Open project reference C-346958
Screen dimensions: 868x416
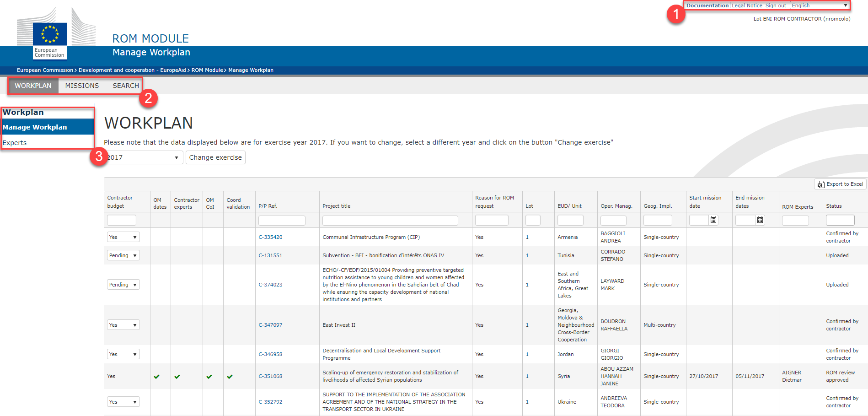click(x=270, y=354)
